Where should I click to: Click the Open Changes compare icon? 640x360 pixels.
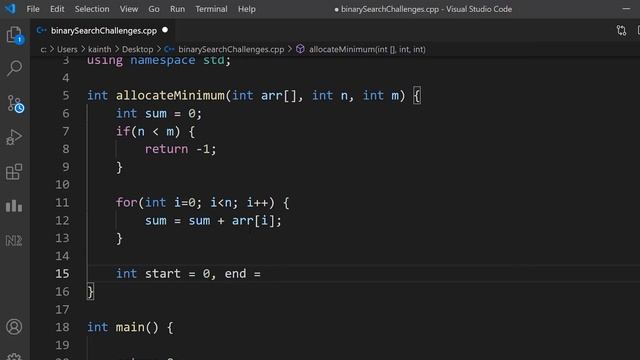(621, 31)
